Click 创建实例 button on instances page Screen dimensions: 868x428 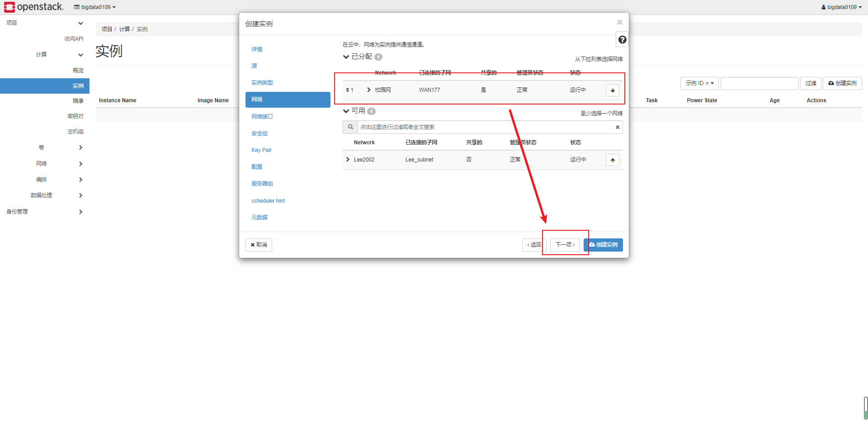[842, 83]
